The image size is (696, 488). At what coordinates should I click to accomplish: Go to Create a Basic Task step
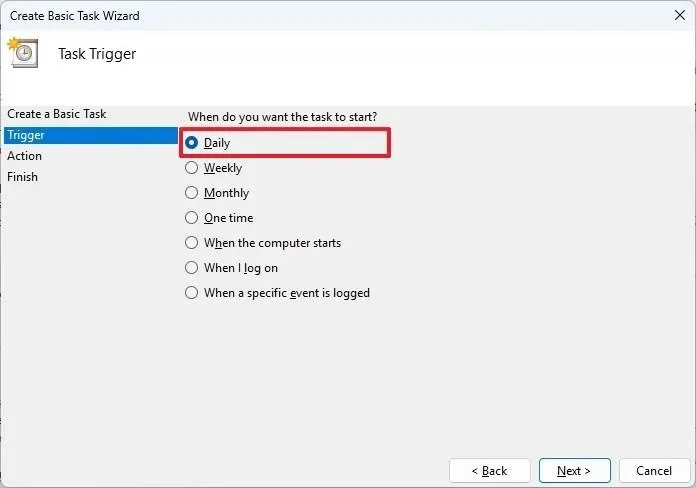click(57, 114)
